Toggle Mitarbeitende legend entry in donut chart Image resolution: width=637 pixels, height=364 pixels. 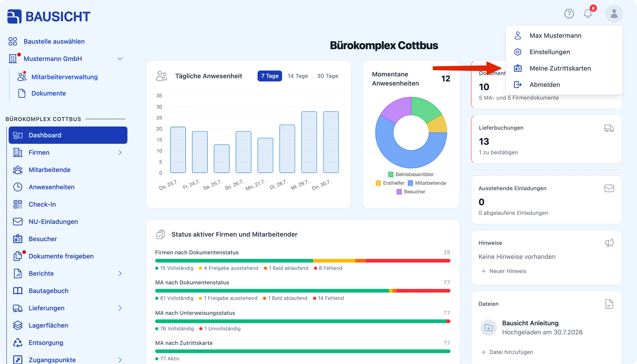[427, 183]
